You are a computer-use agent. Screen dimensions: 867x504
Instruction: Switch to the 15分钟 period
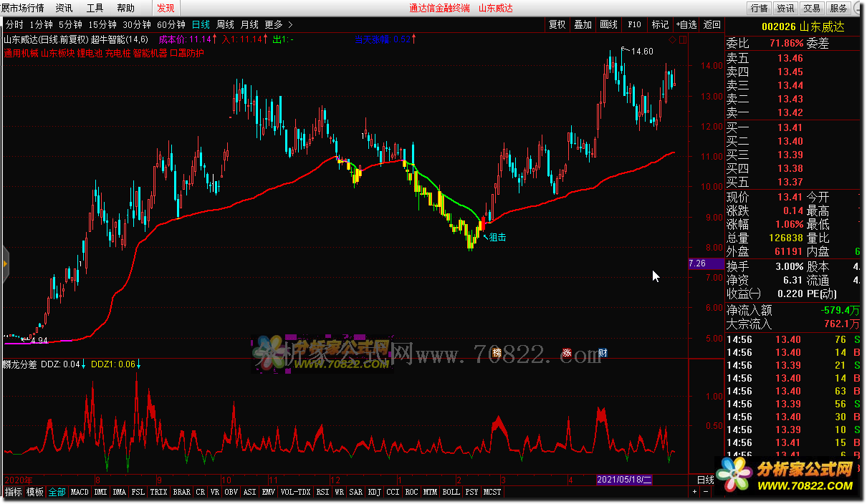[102, 24]
